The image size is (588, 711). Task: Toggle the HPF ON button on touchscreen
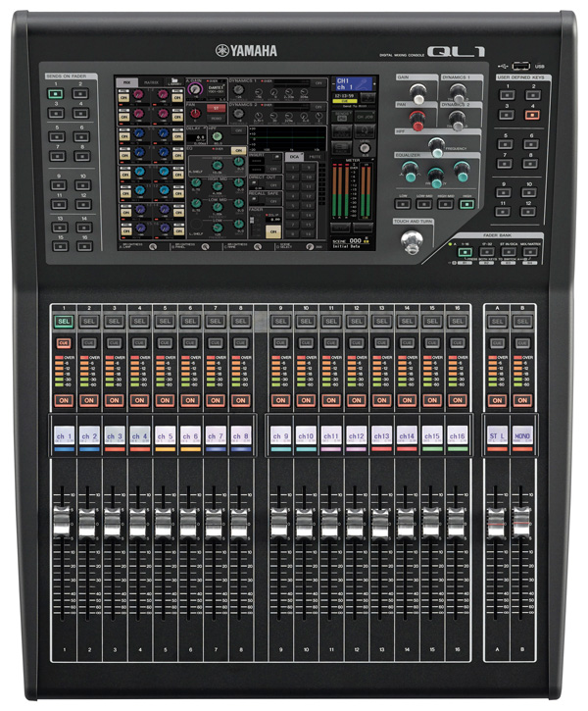238,130
